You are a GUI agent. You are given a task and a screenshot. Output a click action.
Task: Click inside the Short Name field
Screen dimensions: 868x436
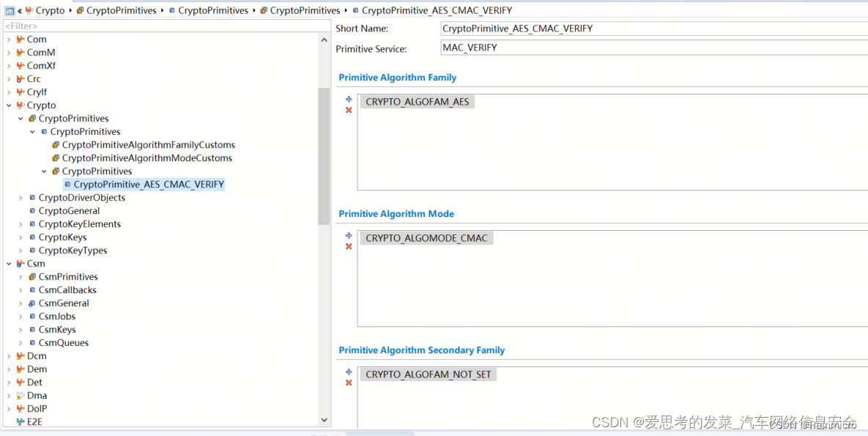pyautogui.click(x=586, y=28)
